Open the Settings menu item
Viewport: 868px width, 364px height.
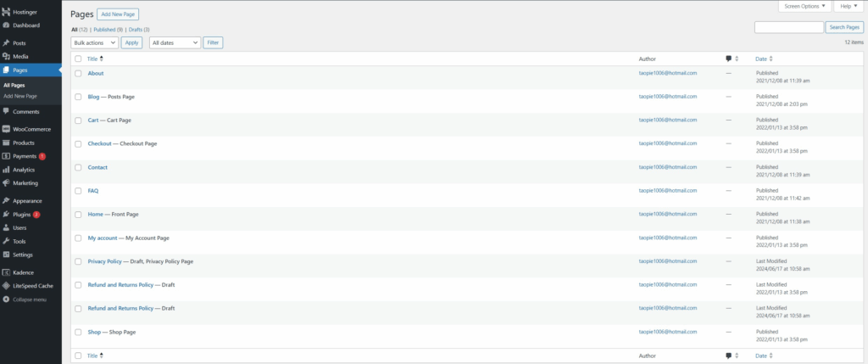(23, 255)
